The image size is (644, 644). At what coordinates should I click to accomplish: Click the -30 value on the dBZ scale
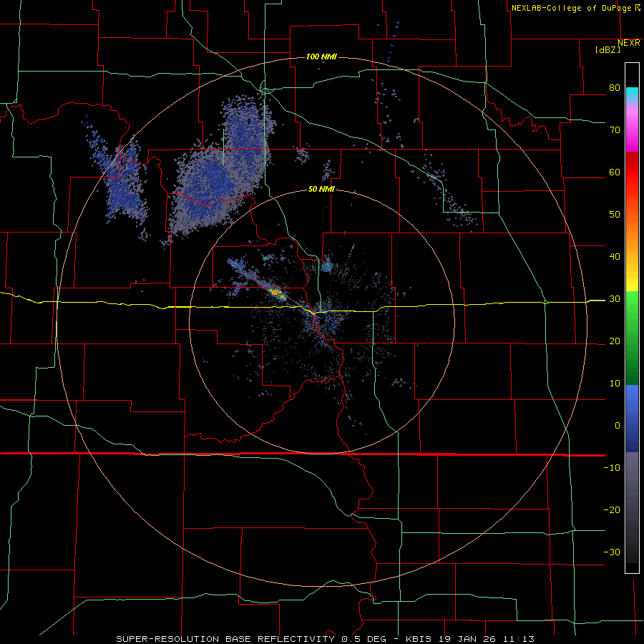612,552
